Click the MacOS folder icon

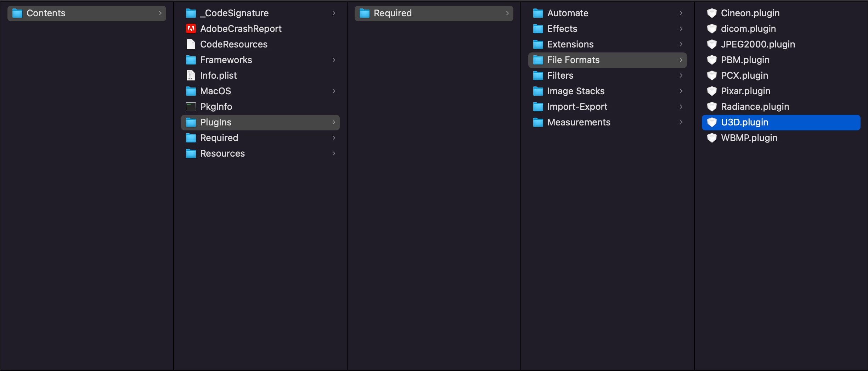tap(191, 91)
